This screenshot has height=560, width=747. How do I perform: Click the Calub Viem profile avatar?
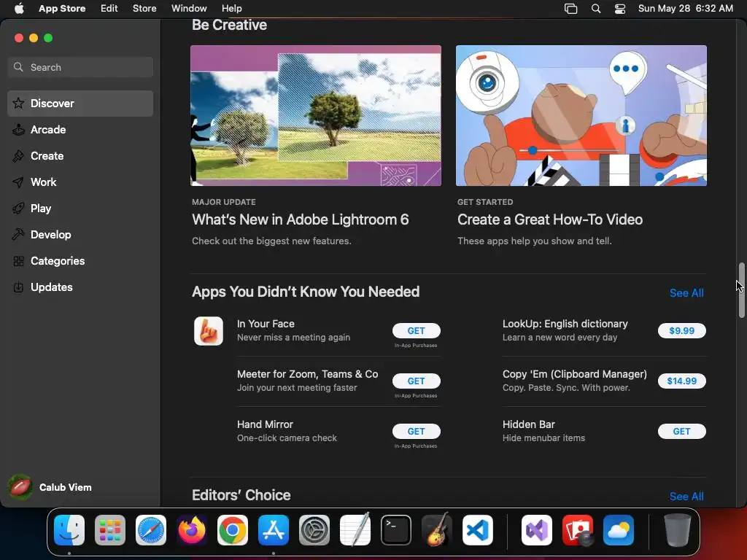coord(20,487)
